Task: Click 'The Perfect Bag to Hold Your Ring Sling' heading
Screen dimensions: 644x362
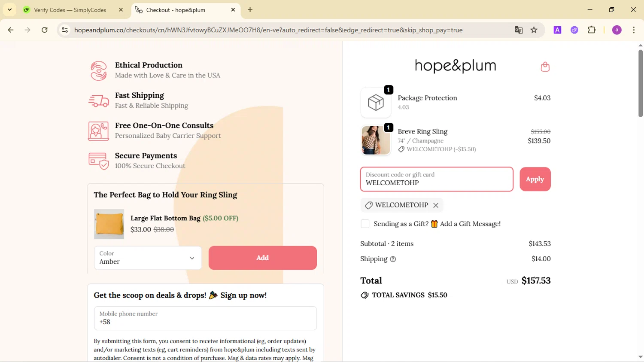Action: point(165,195)
